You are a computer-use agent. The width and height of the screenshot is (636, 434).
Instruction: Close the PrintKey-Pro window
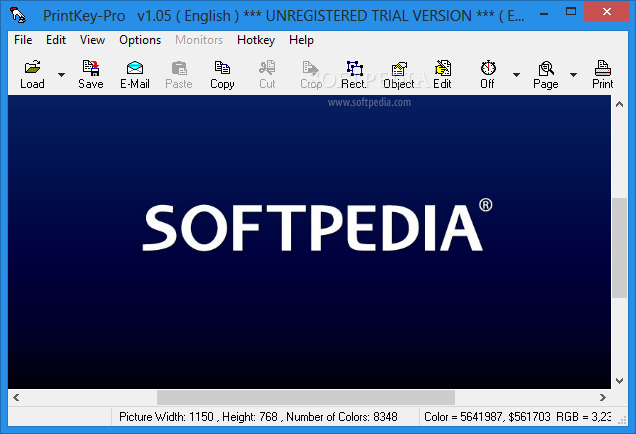607,11
